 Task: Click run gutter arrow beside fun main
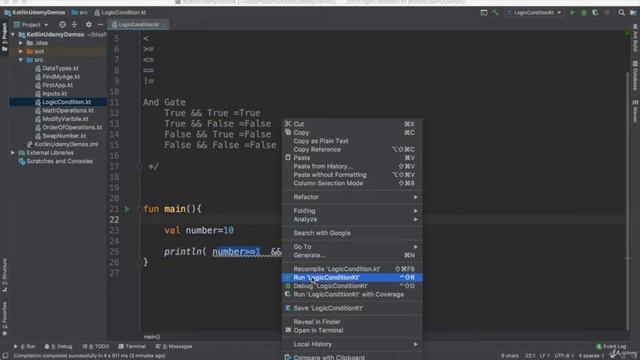[127, 209]
